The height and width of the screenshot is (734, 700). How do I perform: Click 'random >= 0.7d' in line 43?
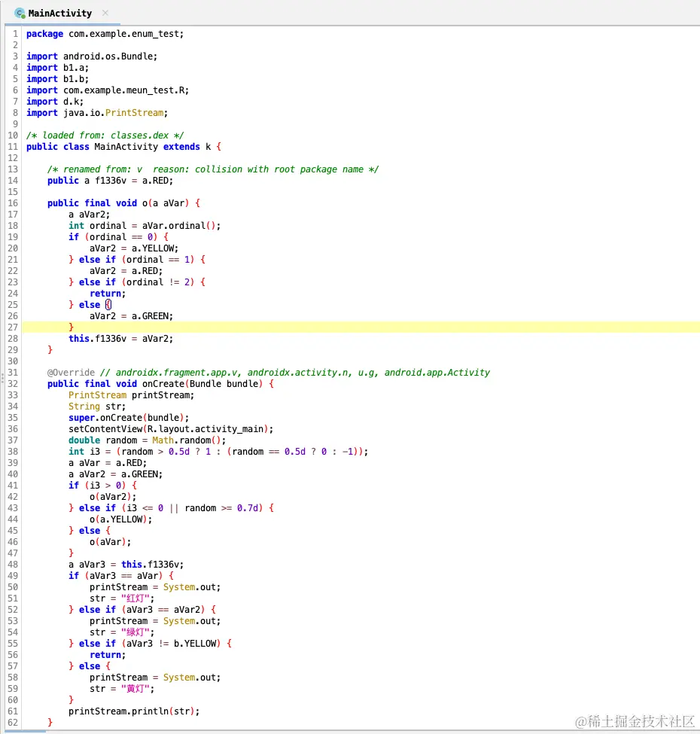[221, 508]
